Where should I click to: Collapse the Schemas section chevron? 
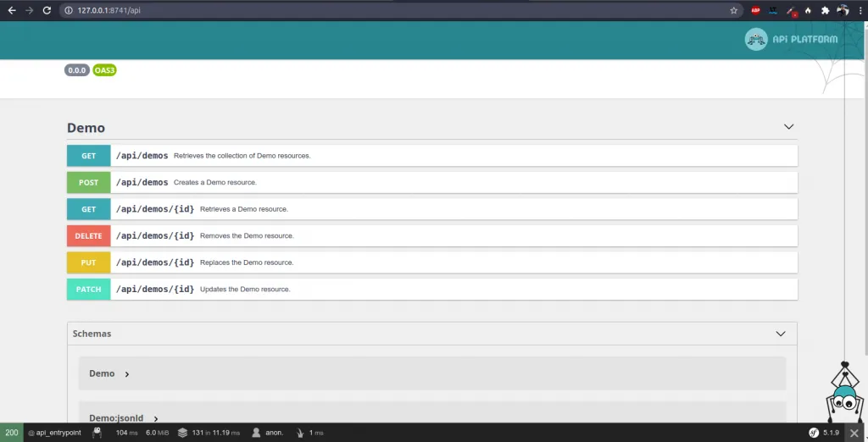[781, 334]
